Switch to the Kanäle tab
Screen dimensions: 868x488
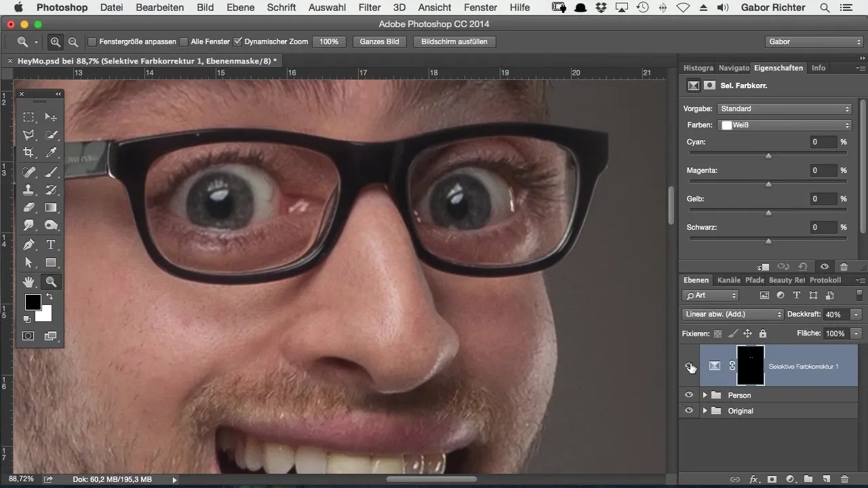click(729, 280)
